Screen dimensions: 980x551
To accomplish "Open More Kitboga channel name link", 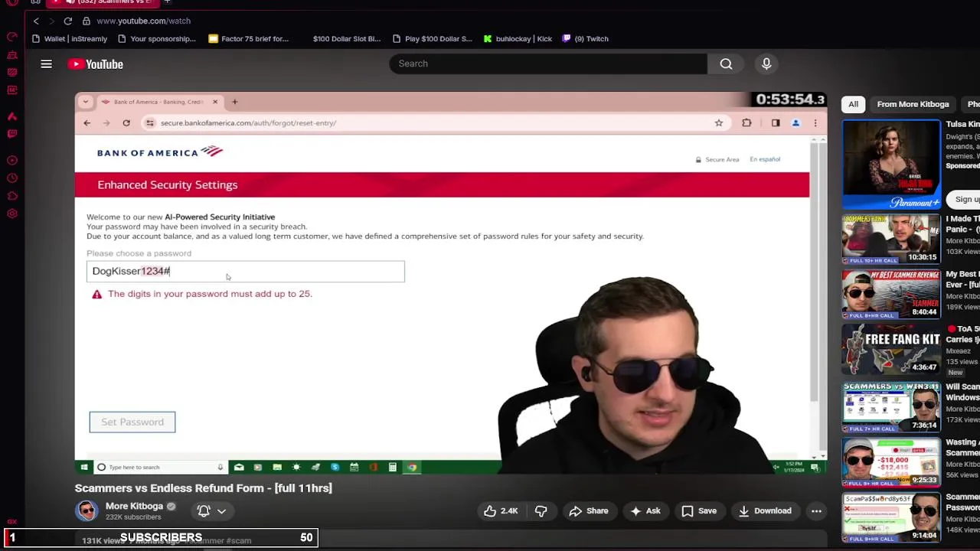I will click(134, 506).
